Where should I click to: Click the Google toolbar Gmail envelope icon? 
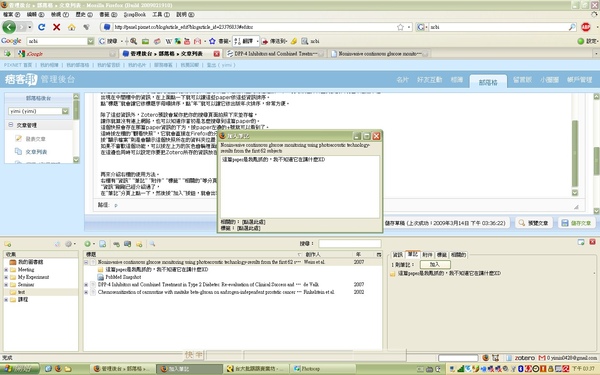tap(197, 41)
